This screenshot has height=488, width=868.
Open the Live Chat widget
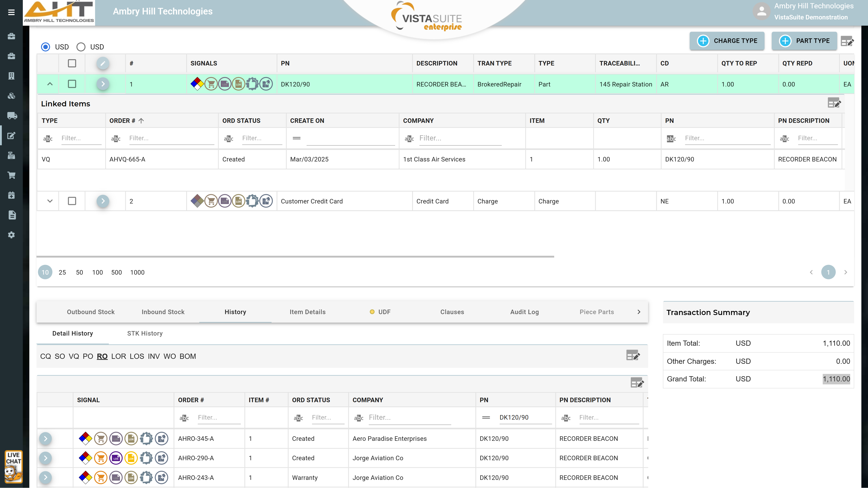(x=14, y=467)
